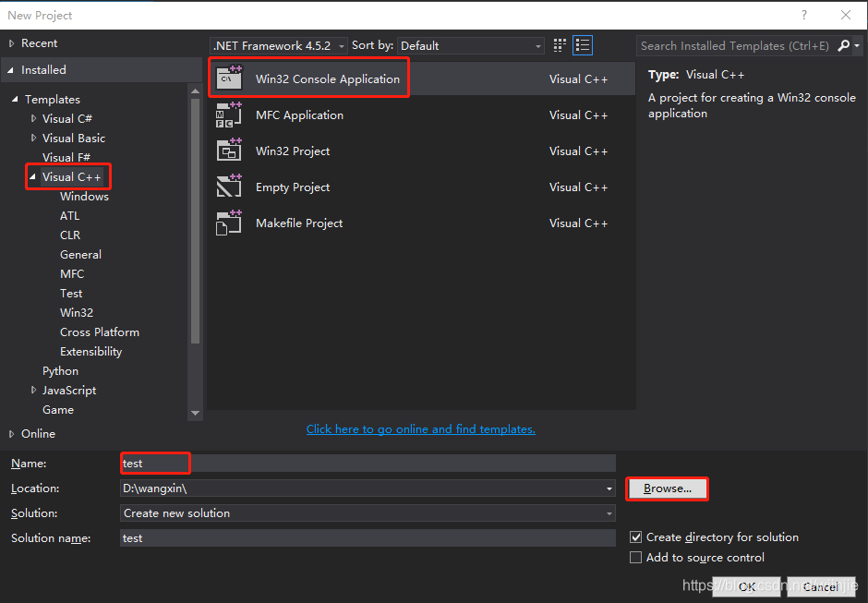Viewport: 868px width, 603px height.
Task: Pick the Empty Project template icon
Action: 229,187
